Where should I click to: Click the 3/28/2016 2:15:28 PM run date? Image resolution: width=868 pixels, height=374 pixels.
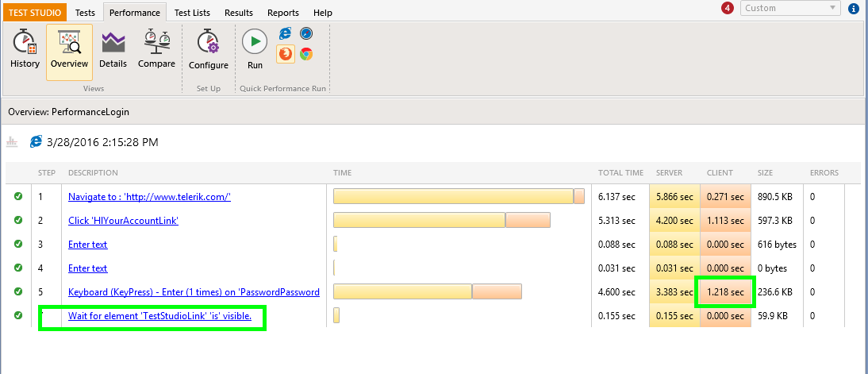[x=103, y=142]
